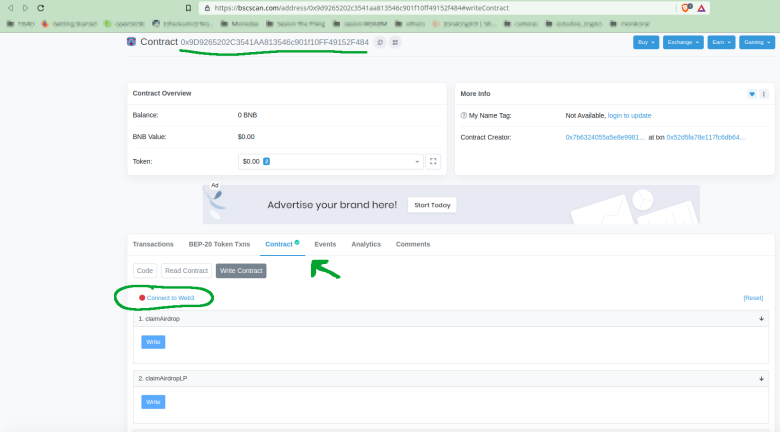Go back with the browser back arrow
The height and width of the screenshot is (432, 780).
[x=10, y=8]
